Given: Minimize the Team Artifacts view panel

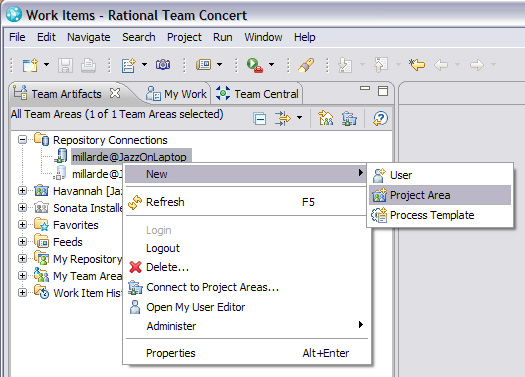Looking at the screenshot, I should [365, 88].
